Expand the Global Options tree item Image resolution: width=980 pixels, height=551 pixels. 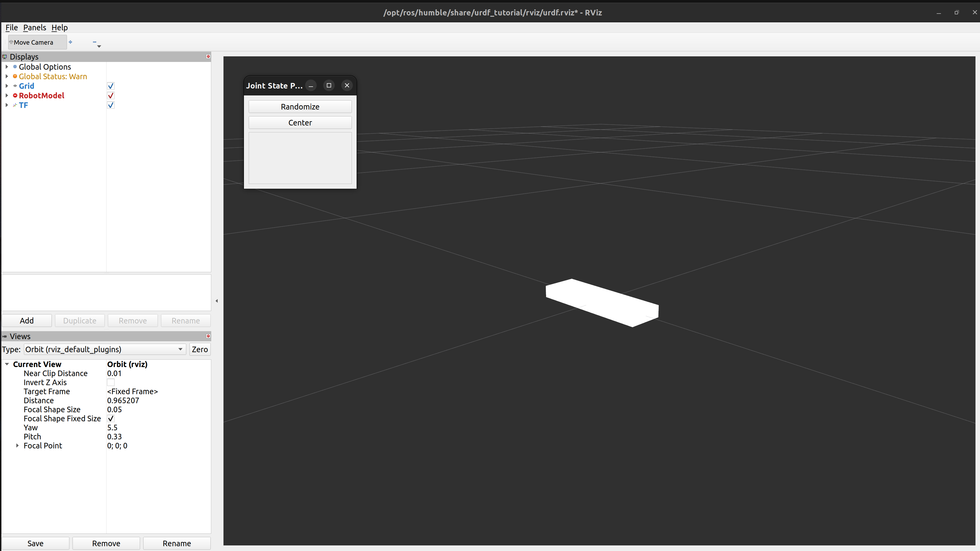pyautogui.click(x=7, y=67)
